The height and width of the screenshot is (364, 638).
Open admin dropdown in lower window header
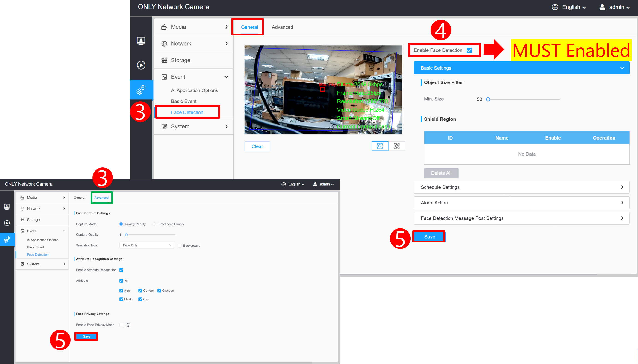click(x=327, y=184)
